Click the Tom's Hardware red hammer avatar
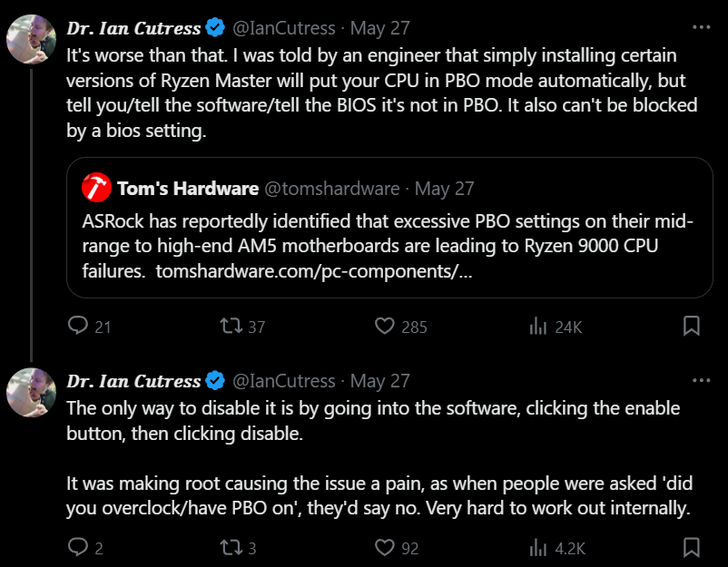The image size is (728, 567). (x=96, y=188)
